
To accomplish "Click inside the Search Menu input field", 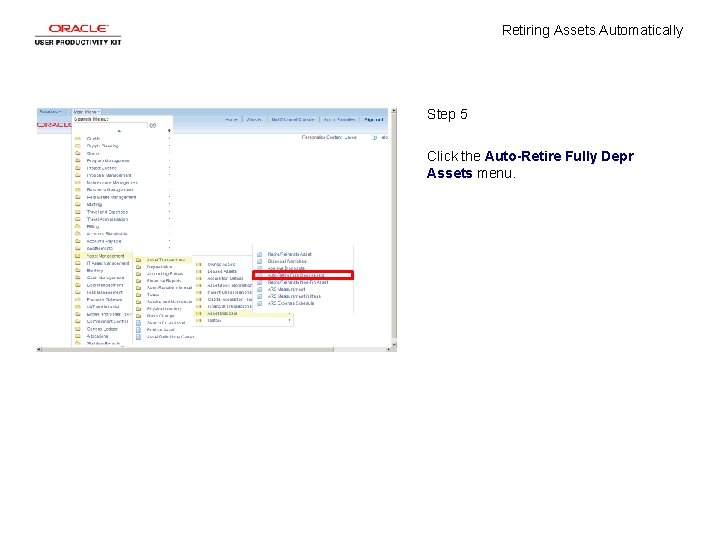I will pyautogui.click(x=110, y=125).
